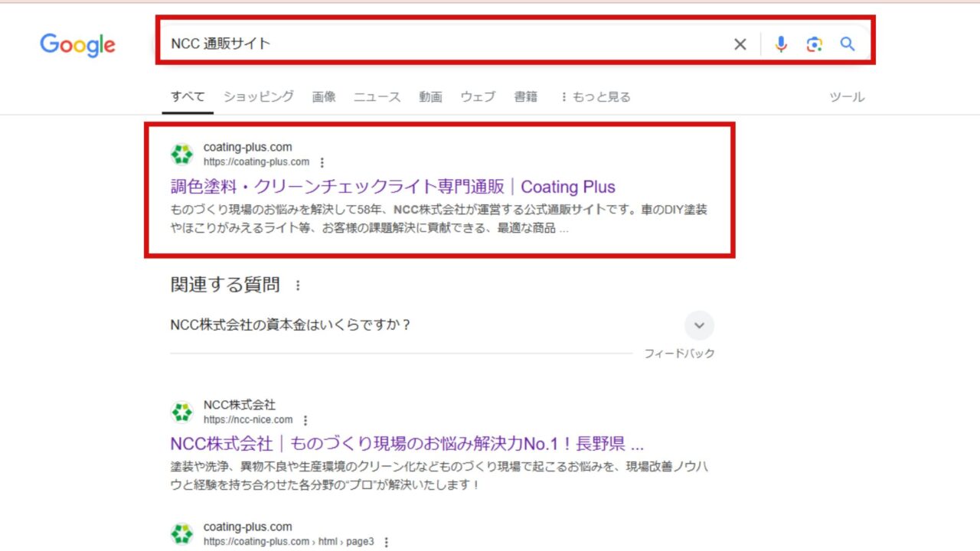Open options next to 関連する質問 heading
980x551 pixels.
pos(298,285)
